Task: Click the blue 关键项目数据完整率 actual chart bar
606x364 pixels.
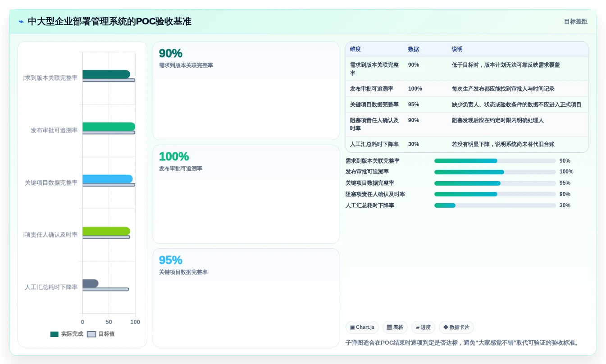Action: (x=107, y=179)
